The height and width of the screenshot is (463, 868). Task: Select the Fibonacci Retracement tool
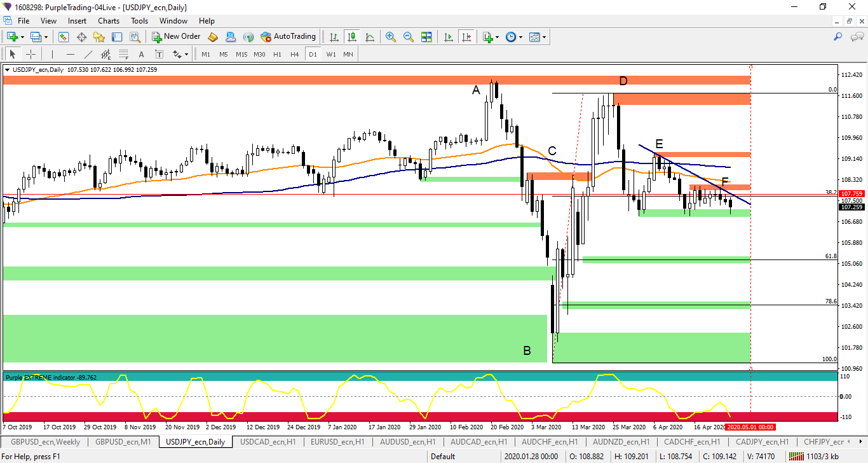[123, 54]
